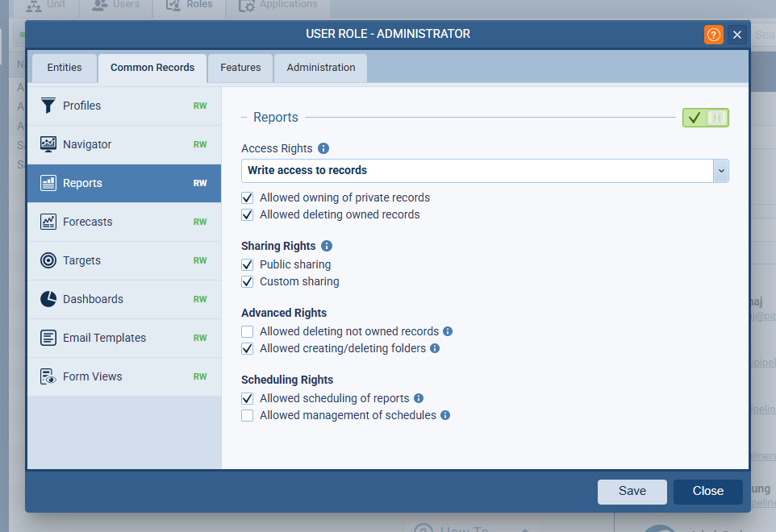Select the Navigator monitor icon
776x532 pixels.
click(x=48, y=144)
